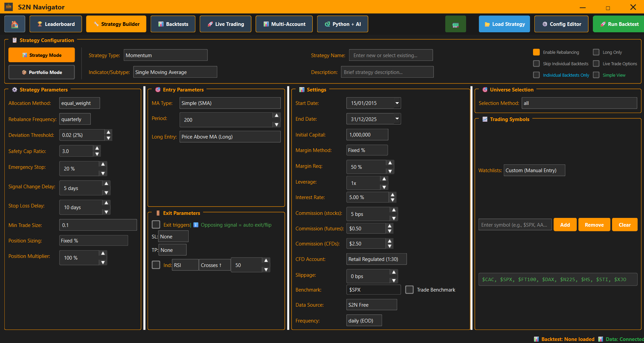Enable the Simple View checkbox
Image resolution: width=644 pixels, height=343 pixels.
click(x=596, y=75)
